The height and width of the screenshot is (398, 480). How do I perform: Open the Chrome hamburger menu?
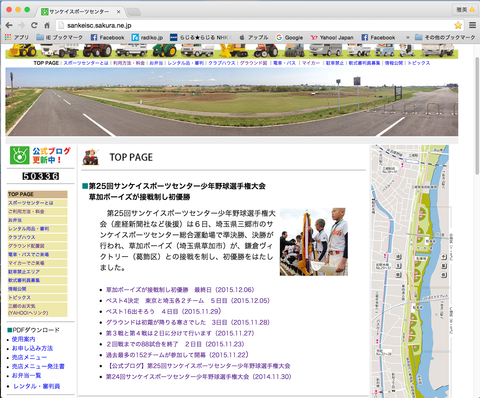pyautogui.click(x=472, y=25)
